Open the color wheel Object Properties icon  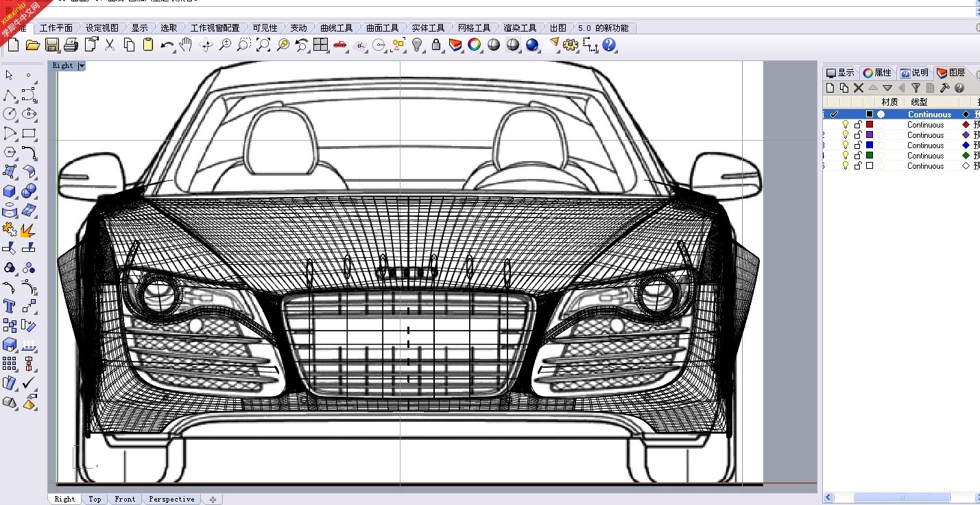[x=474, y=45]
